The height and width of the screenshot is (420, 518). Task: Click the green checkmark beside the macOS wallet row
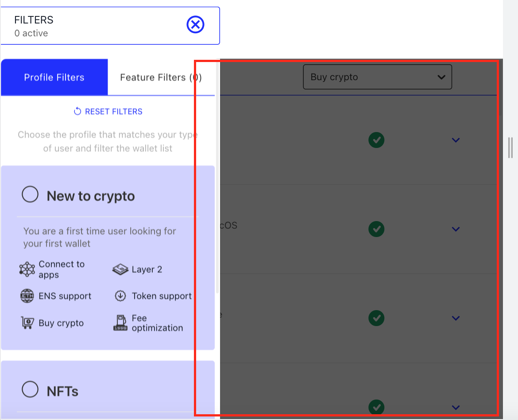pyautogui.click(x=376, y=229)
